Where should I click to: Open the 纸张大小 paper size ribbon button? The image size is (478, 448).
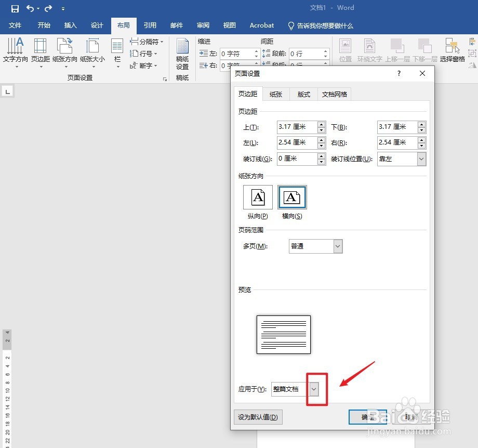point(92,52)
